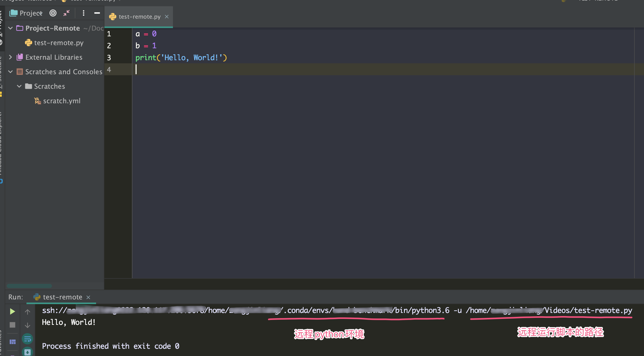This screenshot has height=356, width=644.
Task: Open the Project panel options (three dots)
Action: pos(84,13)
